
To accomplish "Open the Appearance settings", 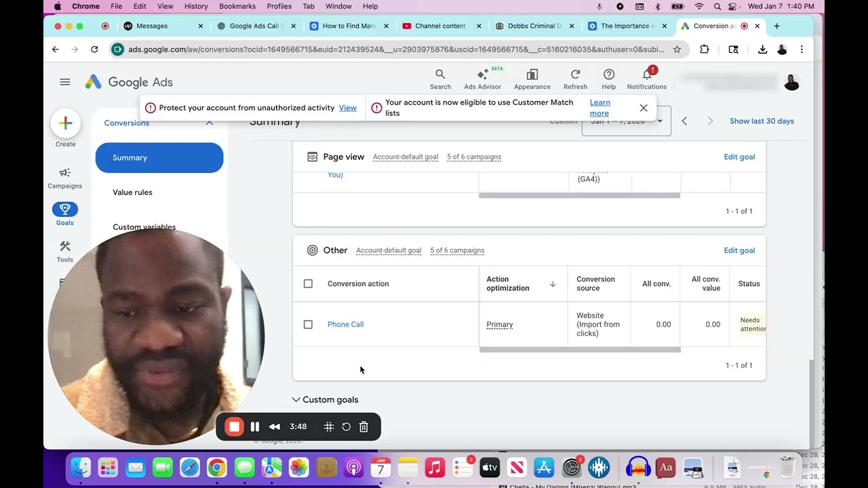I will (532, 79).
